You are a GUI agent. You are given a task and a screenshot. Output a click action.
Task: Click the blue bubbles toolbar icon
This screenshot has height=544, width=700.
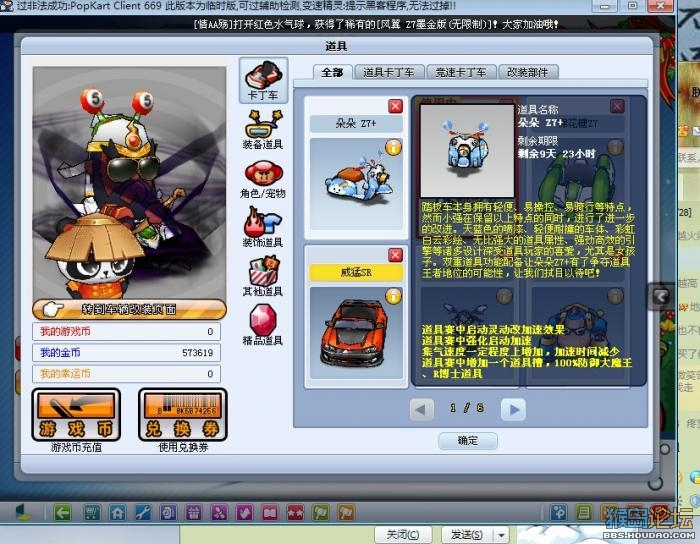[558, 513]
